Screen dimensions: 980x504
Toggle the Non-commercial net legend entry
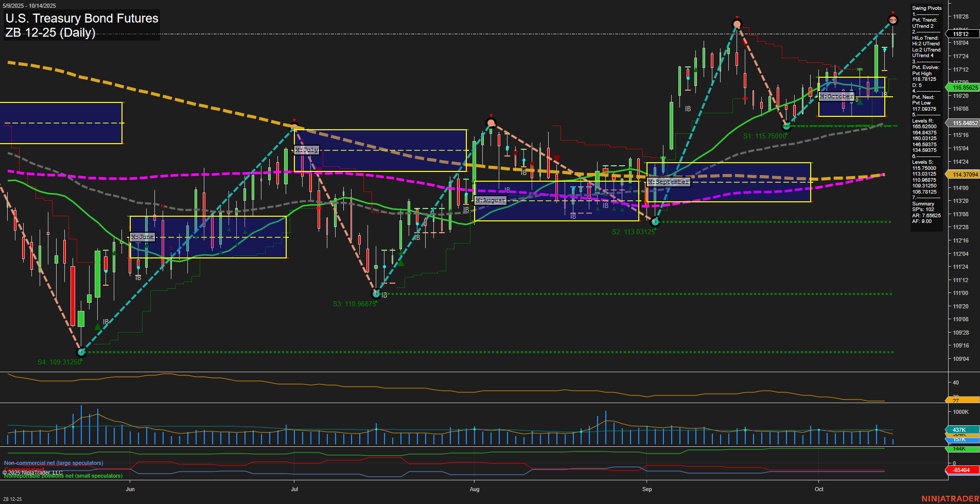[53, 462]
